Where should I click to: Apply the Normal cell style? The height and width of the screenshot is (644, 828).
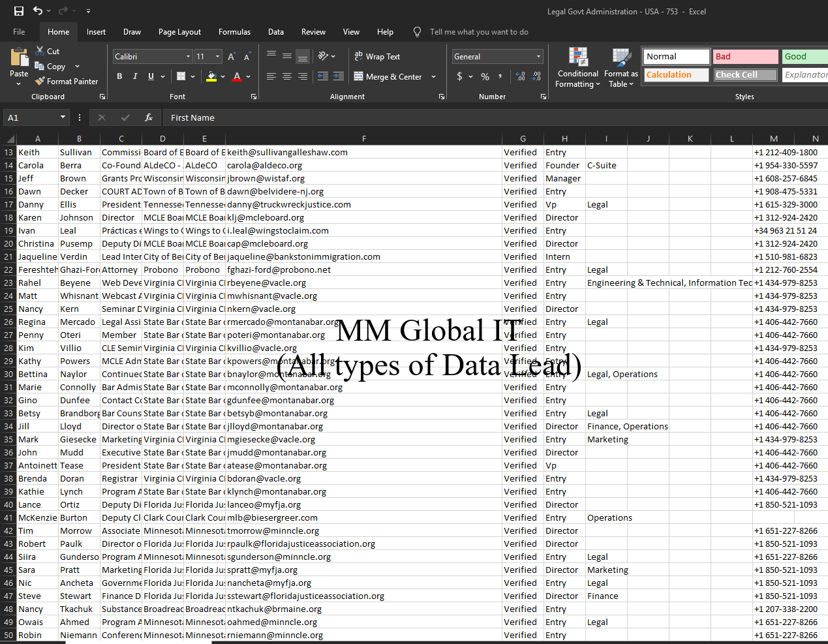click(677, 57)
